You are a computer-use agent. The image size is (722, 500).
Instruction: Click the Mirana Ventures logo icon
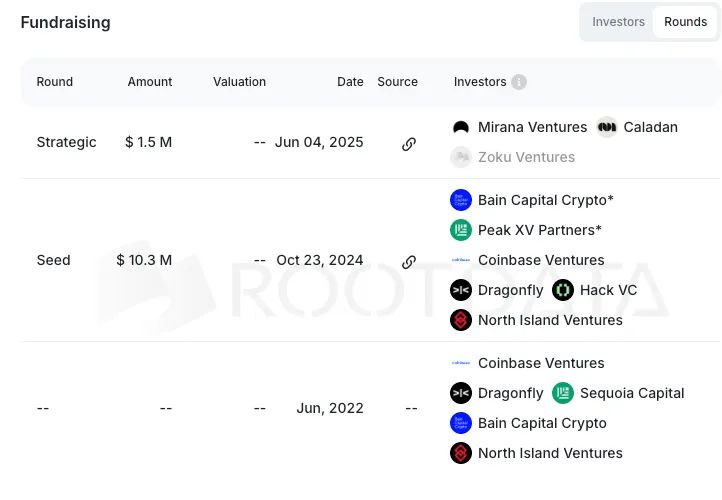pyautogui.click(x=461, y=127)
